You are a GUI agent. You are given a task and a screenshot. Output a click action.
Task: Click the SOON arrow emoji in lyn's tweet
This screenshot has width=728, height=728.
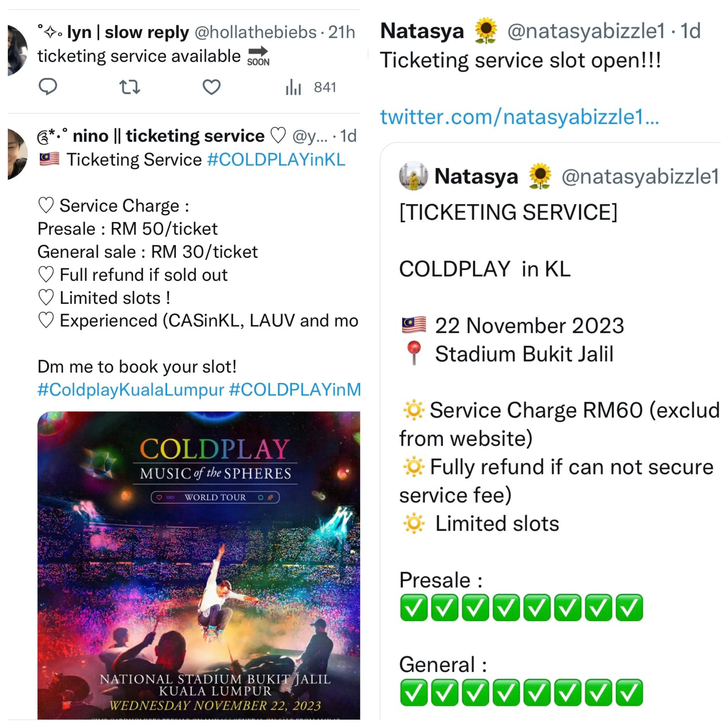click(x=258, y=56)
